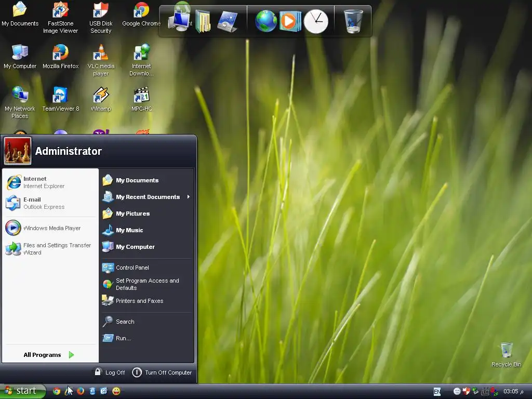Open My Computer from Start menu
This screenshot has width=532, height=399.
point(147,247)
